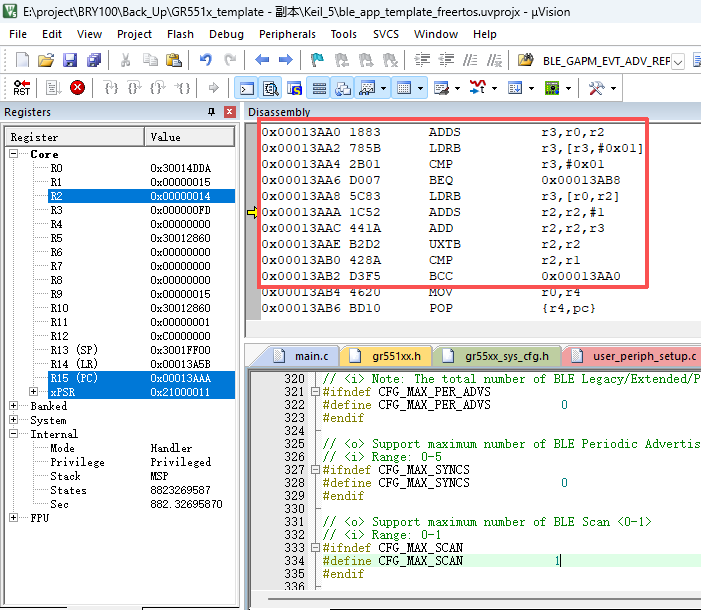Stop program execution with red X icon
Viewport: 701px width, 610px height.
(77, 88)
